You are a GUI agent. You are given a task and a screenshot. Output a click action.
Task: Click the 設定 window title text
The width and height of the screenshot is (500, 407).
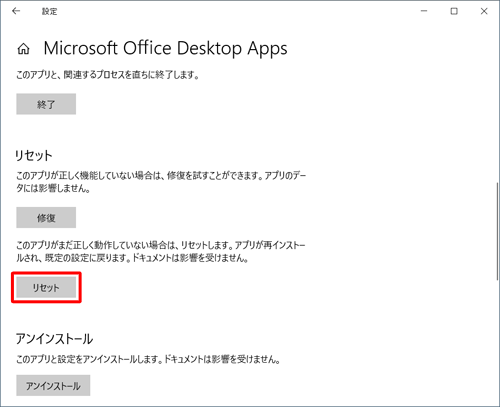(x=49, y=11)
